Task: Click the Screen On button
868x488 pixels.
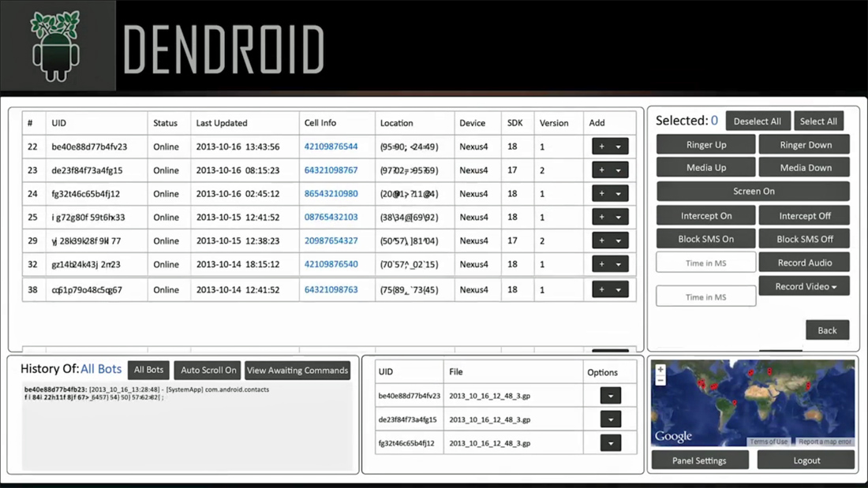Action: click(x=753, y=191)
